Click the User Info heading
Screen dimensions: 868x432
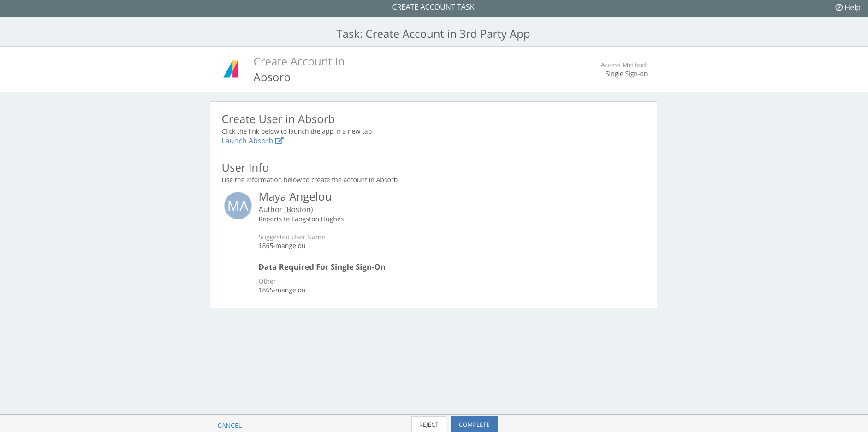click(245, 168)
